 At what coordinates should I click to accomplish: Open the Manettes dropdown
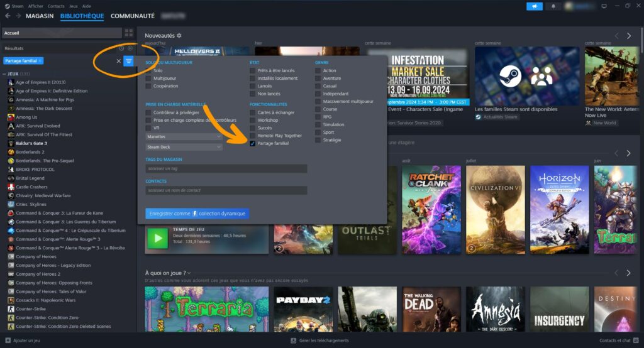pos(184,137)
